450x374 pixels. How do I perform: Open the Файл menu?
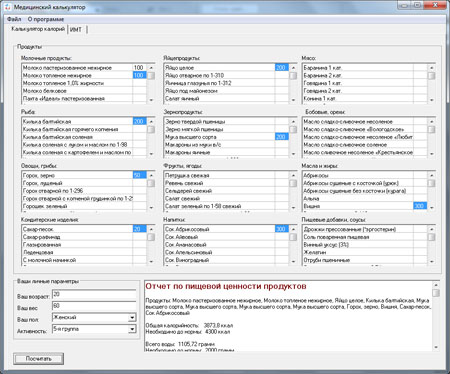point(14,19)
